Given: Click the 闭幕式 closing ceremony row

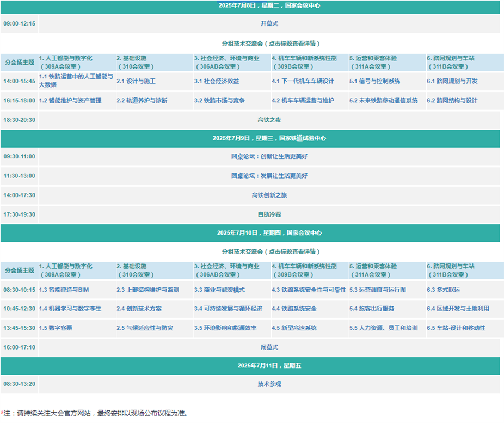Looking at the screenshot, I should click(x=269, y=347).
